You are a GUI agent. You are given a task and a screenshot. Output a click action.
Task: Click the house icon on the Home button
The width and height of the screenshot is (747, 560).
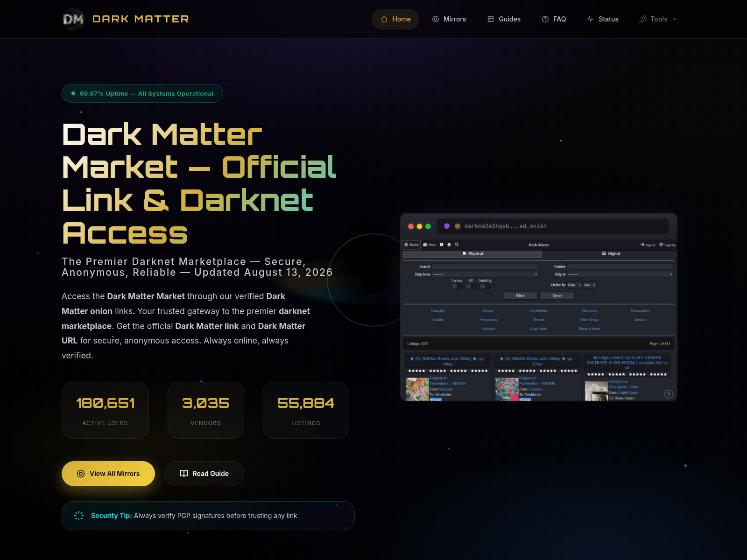click(x=384, y=19)
